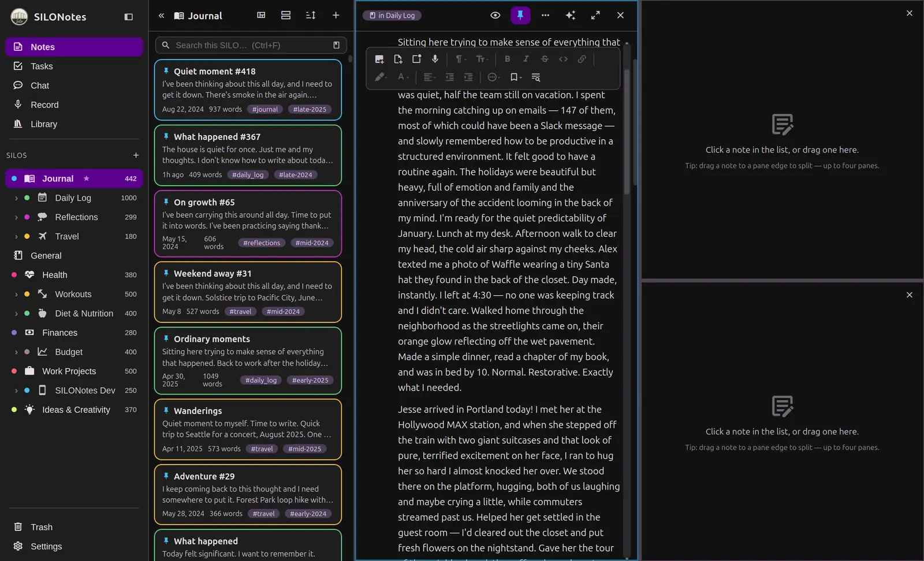
Task: Filter by the #reflections tag
Action: pos(262,243)
